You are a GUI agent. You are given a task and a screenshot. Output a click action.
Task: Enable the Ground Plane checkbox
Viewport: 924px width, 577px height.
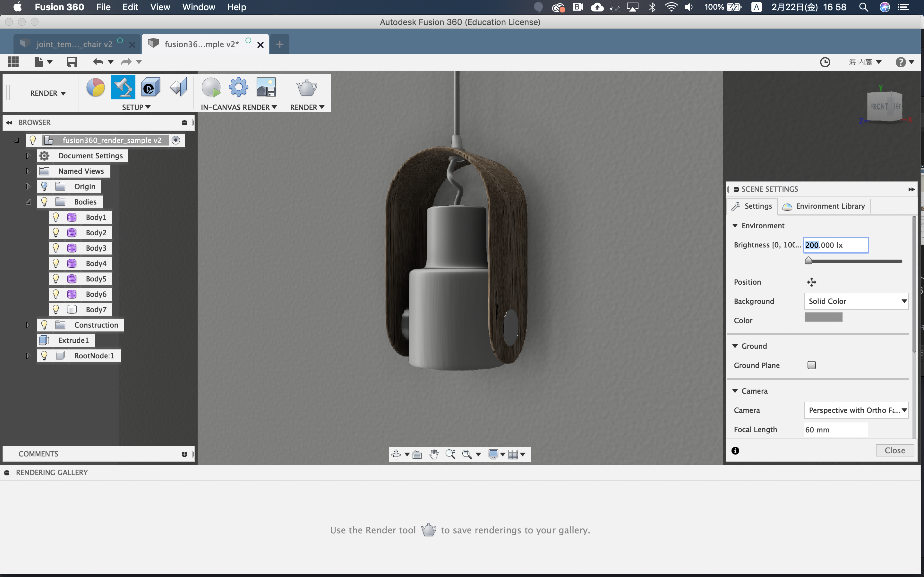coord(811,365)
